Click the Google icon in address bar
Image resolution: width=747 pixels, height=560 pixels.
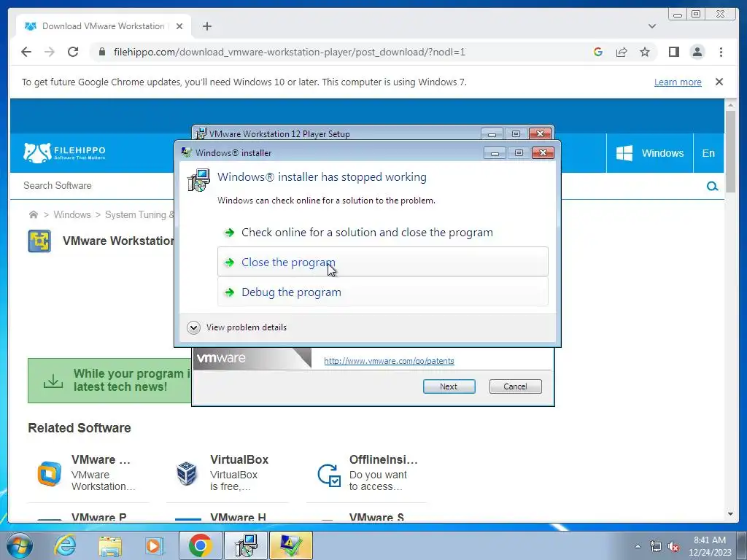pyautogui.click(x=598, y=52)
